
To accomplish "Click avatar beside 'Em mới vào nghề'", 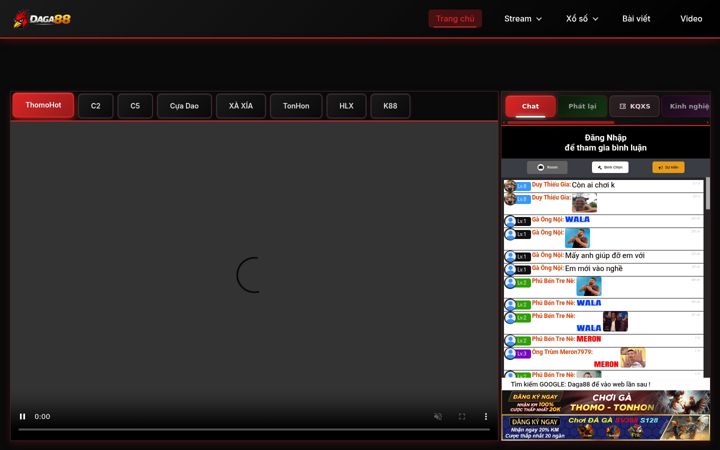I will coord(510,269).
